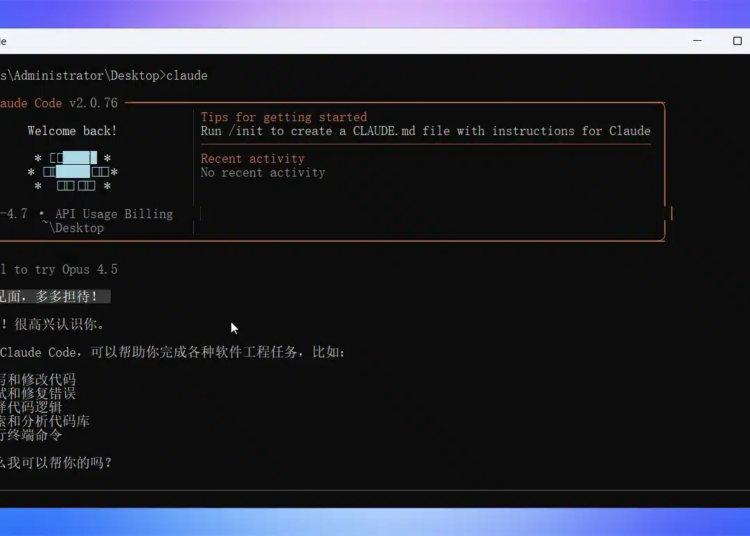Click the highlighted user message '多多担待!'

pyautogui.click(x=66, y=296)
